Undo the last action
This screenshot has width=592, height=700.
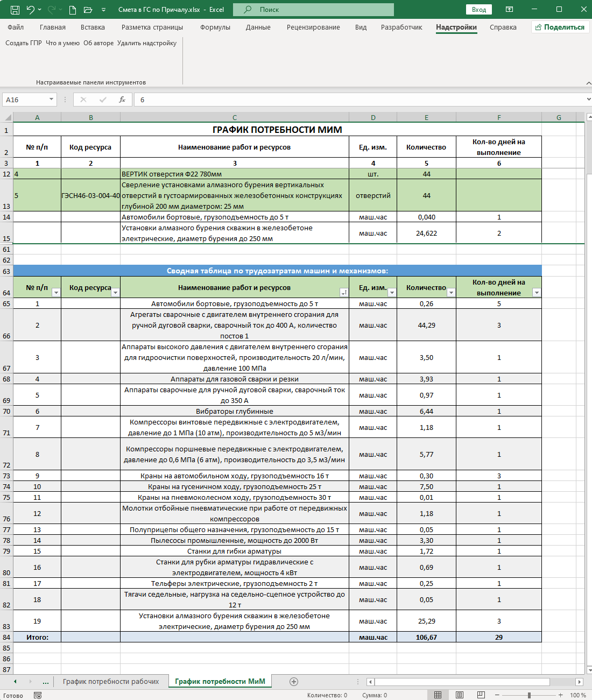click(x=31, y=10)
